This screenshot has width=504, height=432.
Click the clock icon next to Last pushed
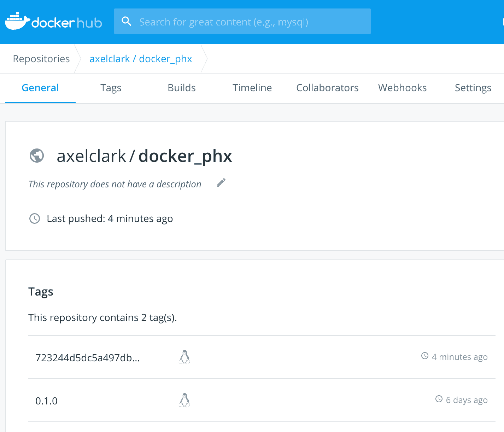pyautogui.click(x=35, y=218)
